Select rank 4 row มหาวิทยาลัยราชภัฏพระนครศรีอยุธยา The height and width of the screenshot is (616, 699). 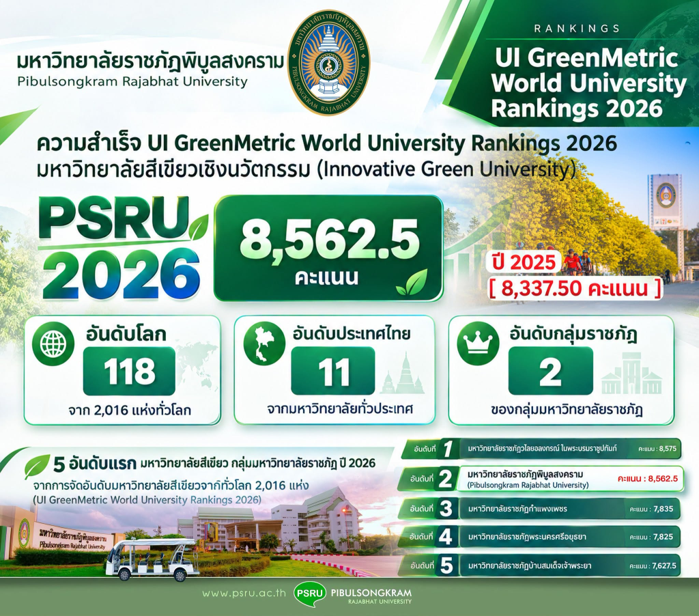click(x=541, y=537)
